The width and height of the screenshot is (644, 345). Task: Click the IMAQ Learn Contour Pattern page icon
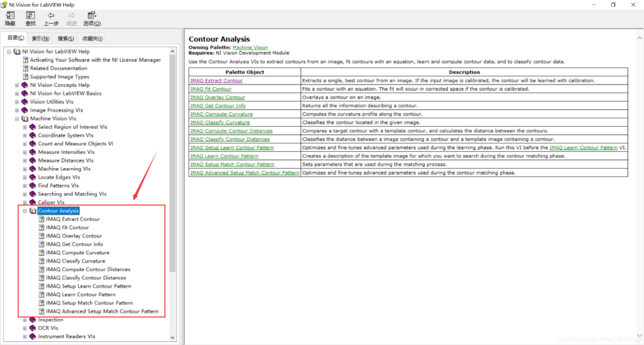[x=42, y=294]
